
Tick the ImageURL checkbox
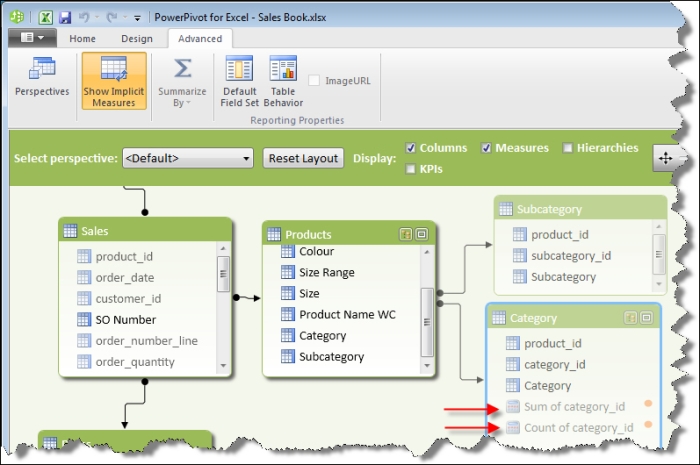click(x=314, y=80)
